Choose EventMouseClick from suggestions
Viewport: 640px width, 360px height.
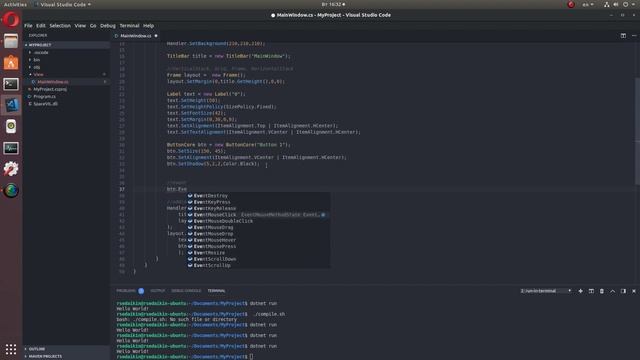pyautogui.click(x=258, y=215)
